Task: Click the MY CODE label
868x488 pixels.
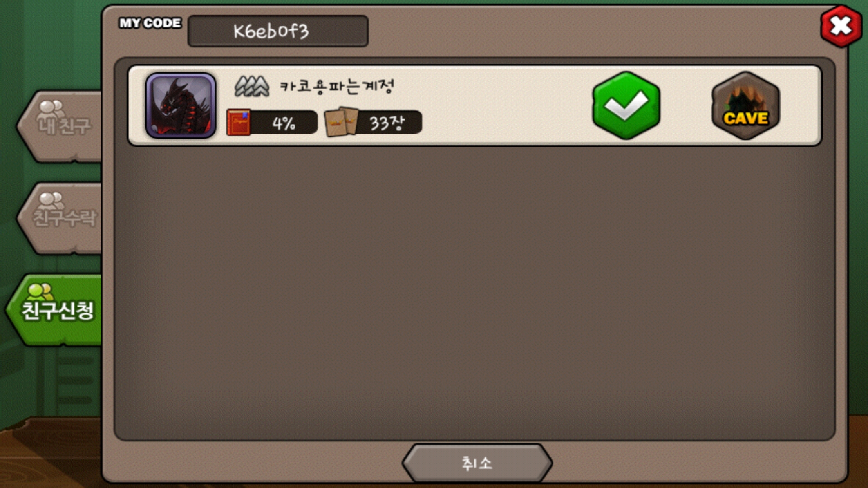Action: [150, 23]
